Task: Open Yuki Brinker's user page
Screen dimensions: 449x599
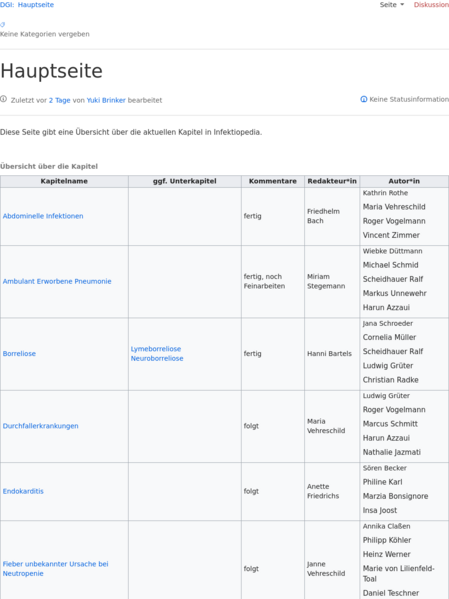Action: coord(106,100)
